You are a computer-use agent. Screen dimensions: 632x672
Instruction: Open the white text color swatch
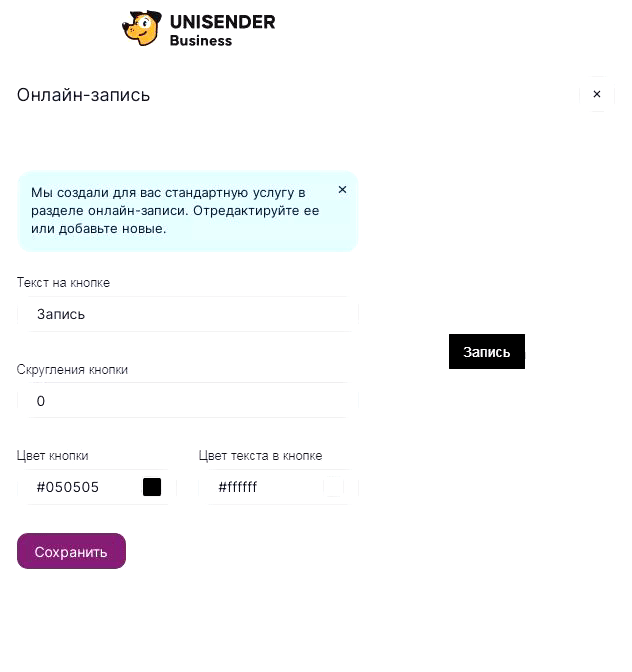333,487
